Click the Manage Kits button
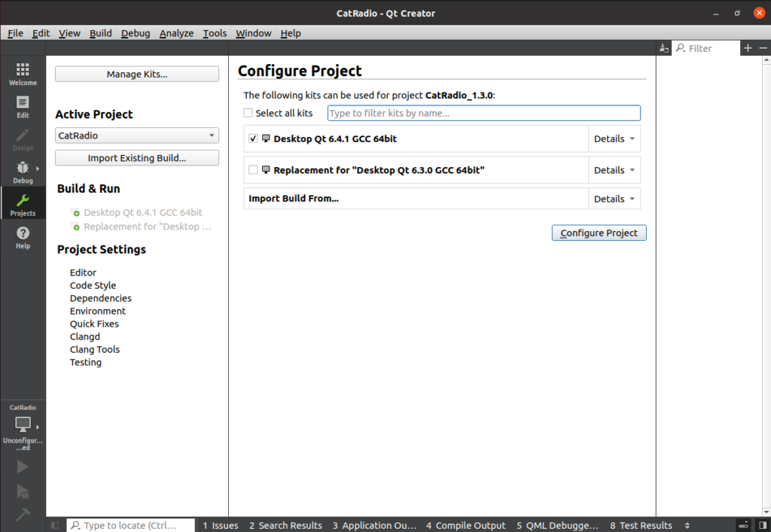Screen dimensions: 771x532 click(137, 74)
